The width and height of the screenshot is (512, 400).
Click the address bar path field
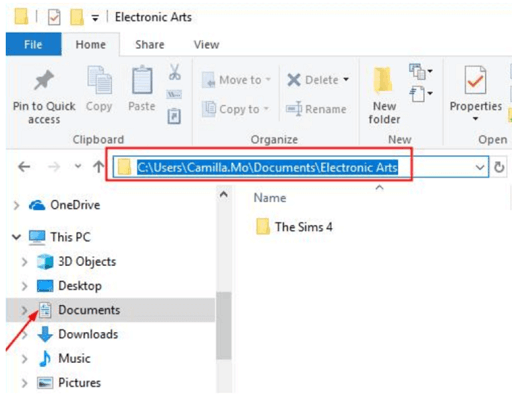tap(301, 167)
